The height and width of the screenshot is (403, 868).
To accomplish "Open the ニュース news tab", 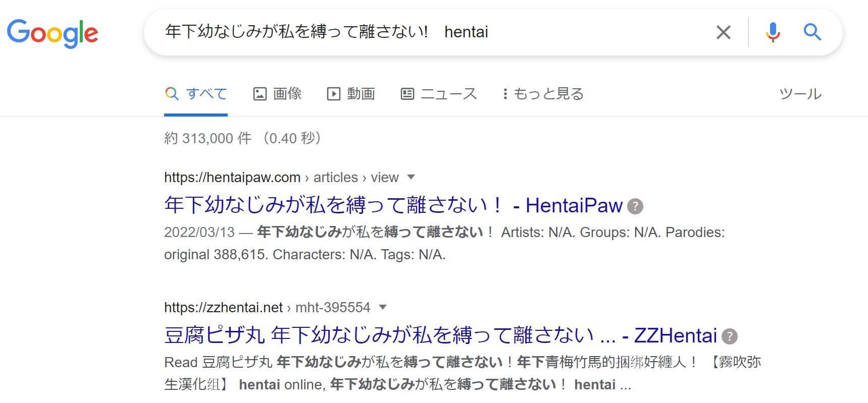I will [438, 94].
